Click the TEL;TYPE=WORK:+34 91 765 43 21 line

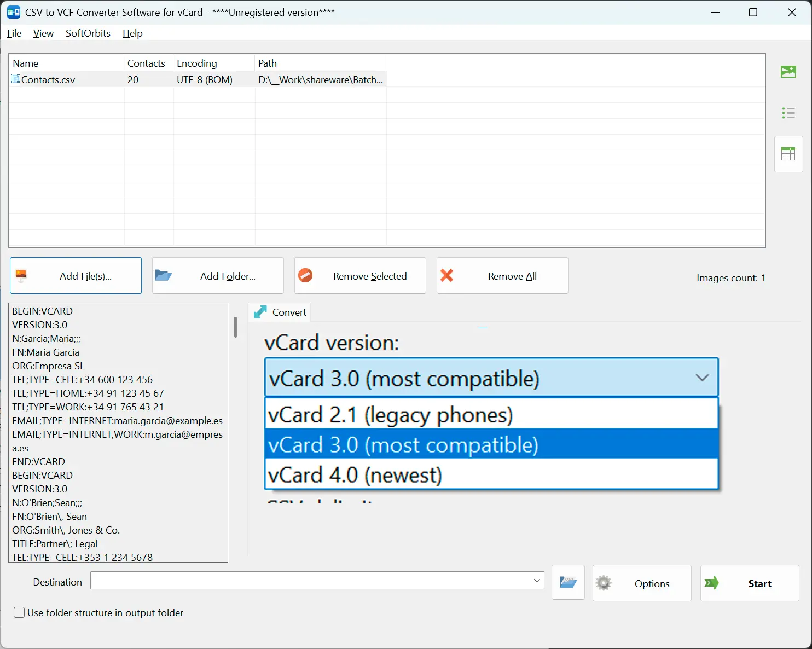pos(88,407)
